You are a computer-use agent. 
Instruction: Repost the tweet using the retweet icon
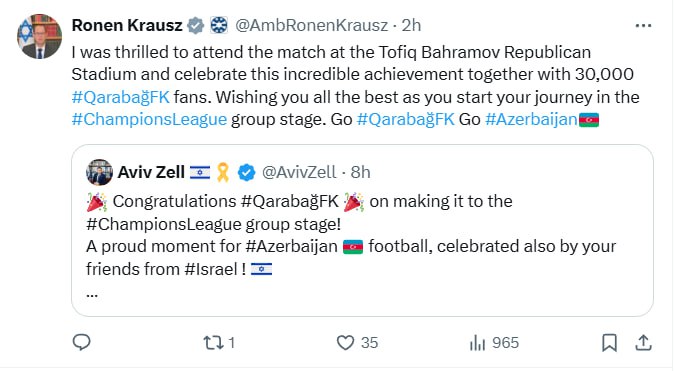pos(213,343)
